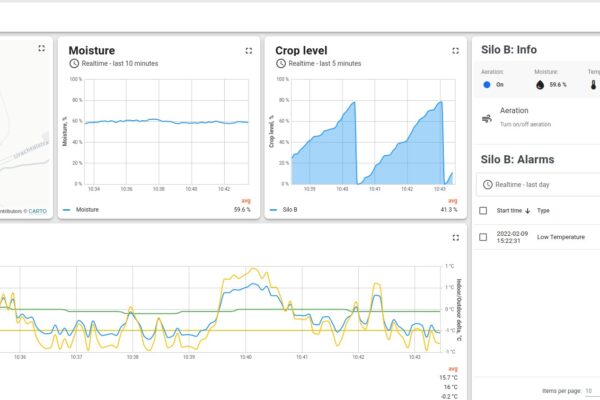Click the blue aeration On status indicator
The width and height of the screenshot is (600, 400).
pos(486,86)
